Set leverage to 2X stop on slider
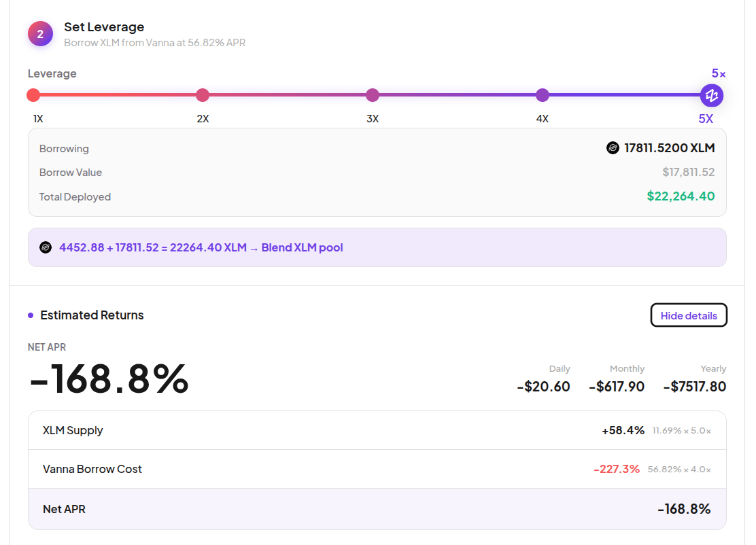Screen dimensions: 756x545 point(203,95)
